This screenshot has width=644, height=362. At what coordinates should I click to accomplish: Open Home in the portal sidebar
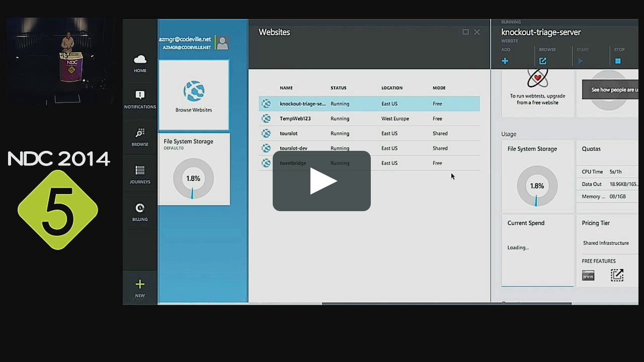(140, 63)
